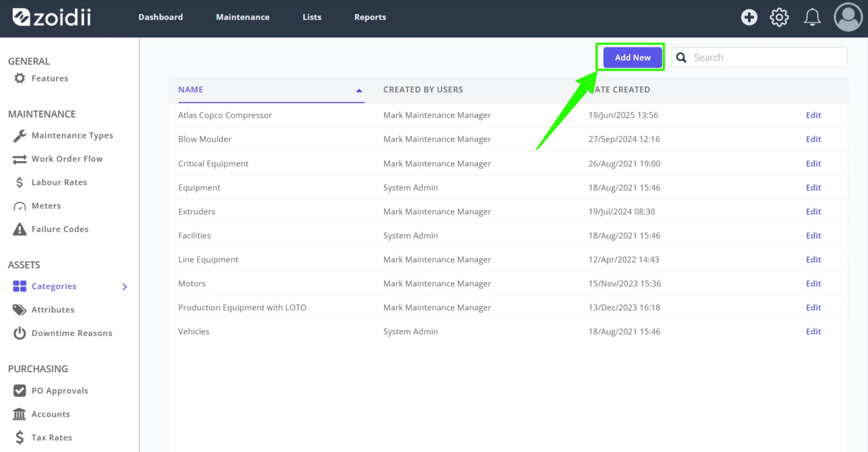Edit the Extruders category
This screenshot has height=452, width=868.
(x=814, y=212)
